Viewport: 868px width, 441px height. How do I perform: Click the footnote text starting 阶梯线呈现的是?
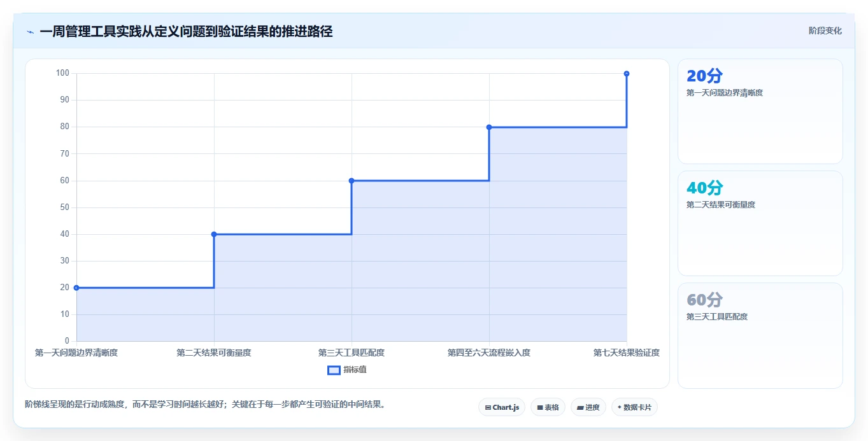(205, 404)
